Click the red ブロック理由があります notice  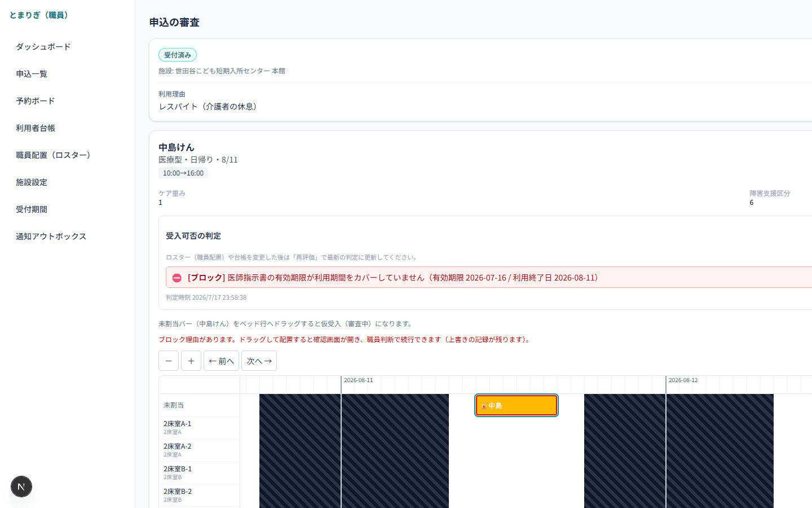pos(345,340)
